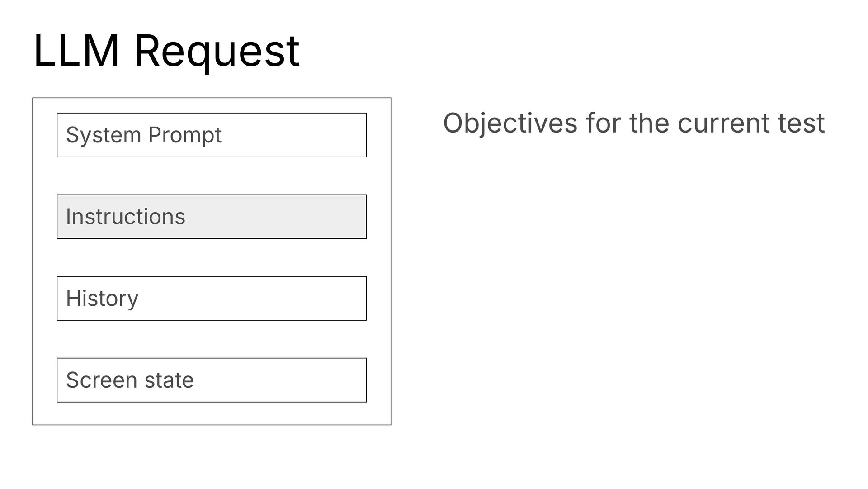This screenshot has height=489, width=868.
Task: Click the System Prompt box
Action: pyautogui.click(x=212, y=135)
